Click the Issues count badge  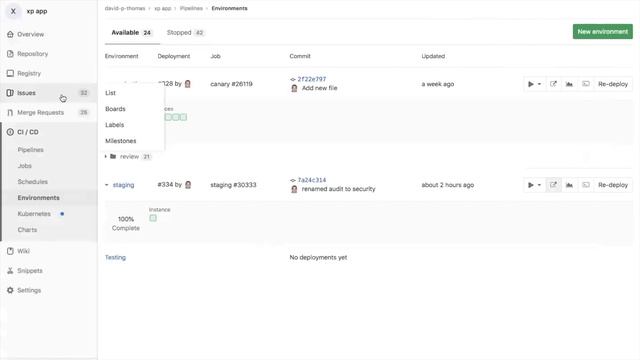84,93
